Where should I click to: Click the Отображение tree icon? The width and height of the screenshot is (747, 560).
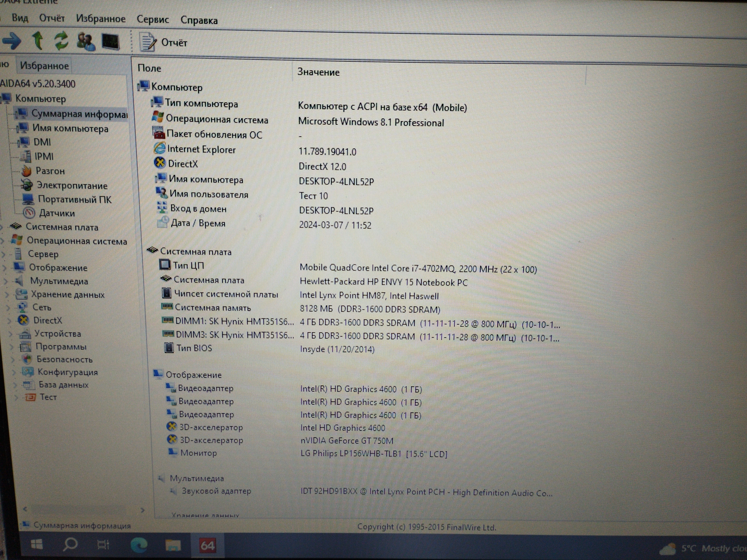[x=19, y=267]
